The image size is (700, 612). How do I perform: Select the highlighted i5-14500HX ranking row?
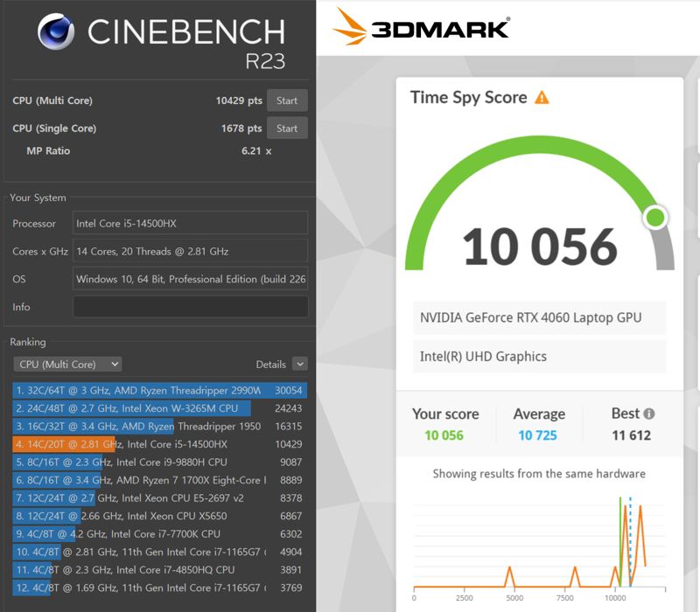159,444
